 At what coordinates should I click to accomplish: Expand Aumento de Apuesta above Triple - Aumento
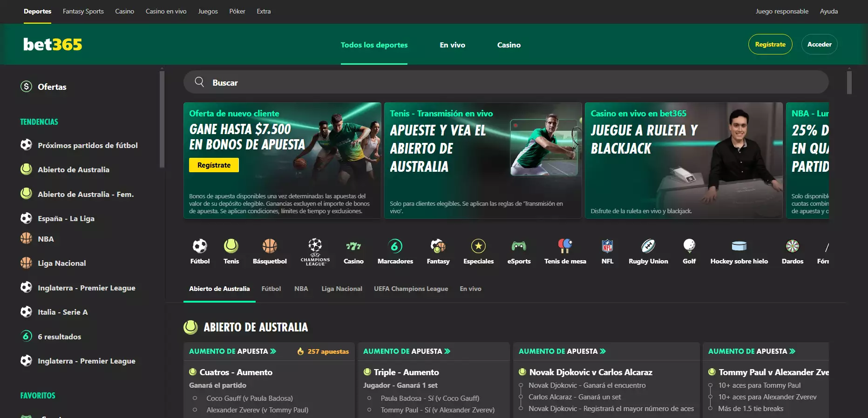[407, 351]
